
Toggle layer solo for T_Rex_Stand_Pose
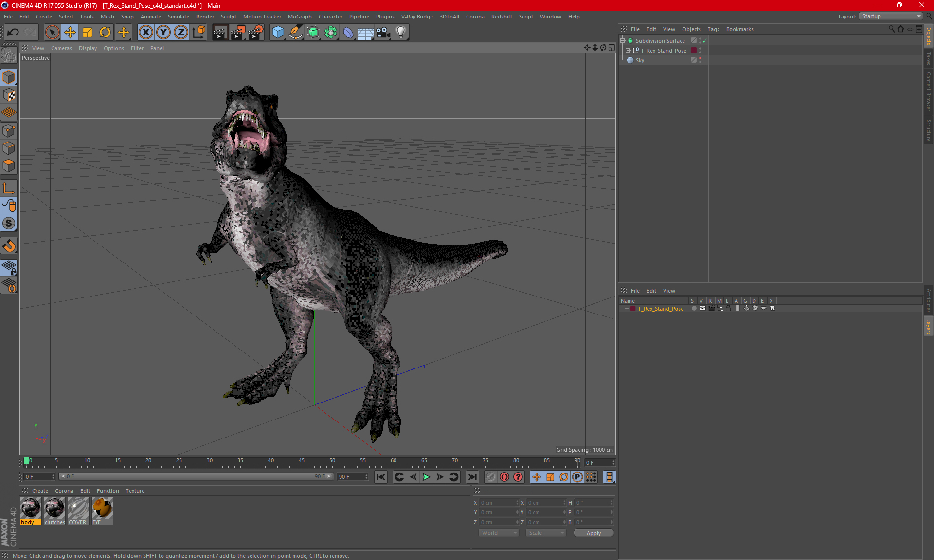pyautogui.click(x=694, y=308)
